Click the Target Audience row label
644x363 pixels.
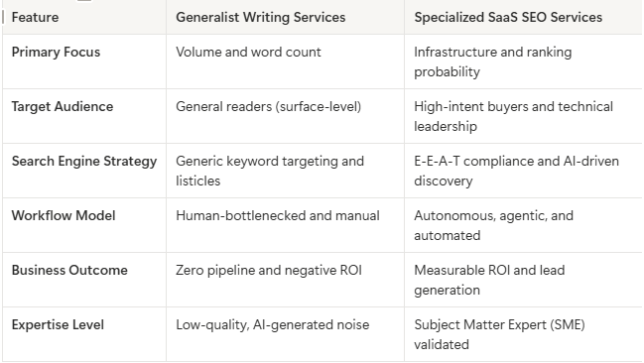62,107
